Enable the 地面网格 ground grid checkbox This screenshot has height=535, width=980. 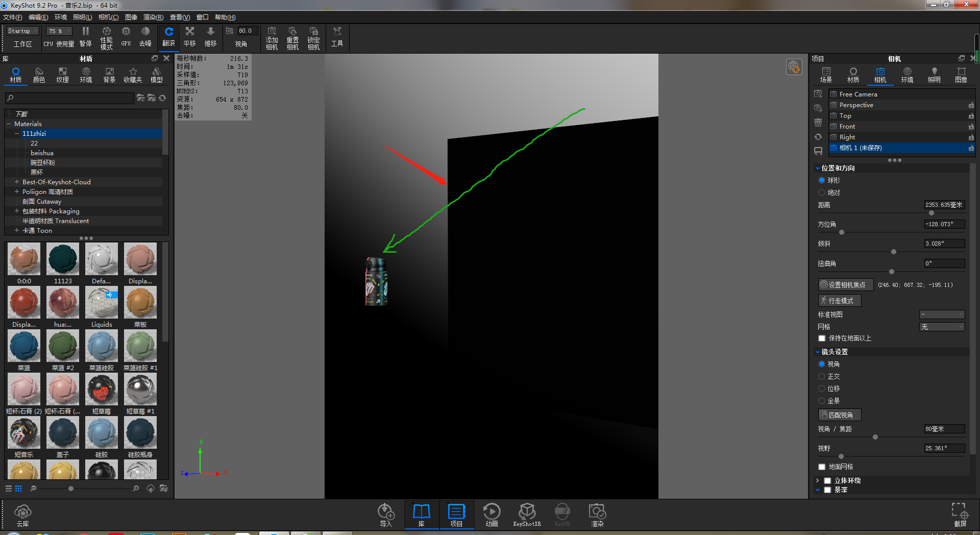pyautogui.click(x=822, y=466)
